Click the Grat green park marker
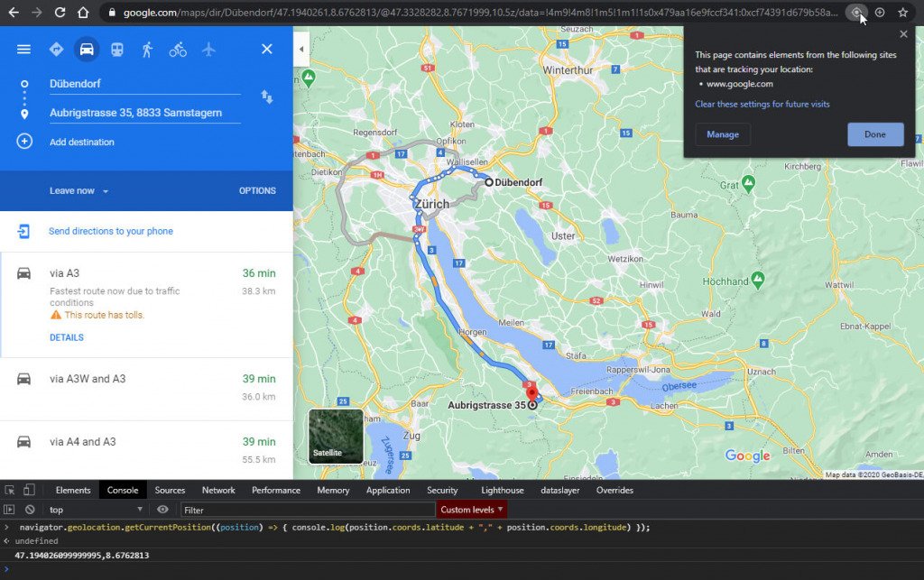This screenshot has width=924, height=580. click(748, 184)
